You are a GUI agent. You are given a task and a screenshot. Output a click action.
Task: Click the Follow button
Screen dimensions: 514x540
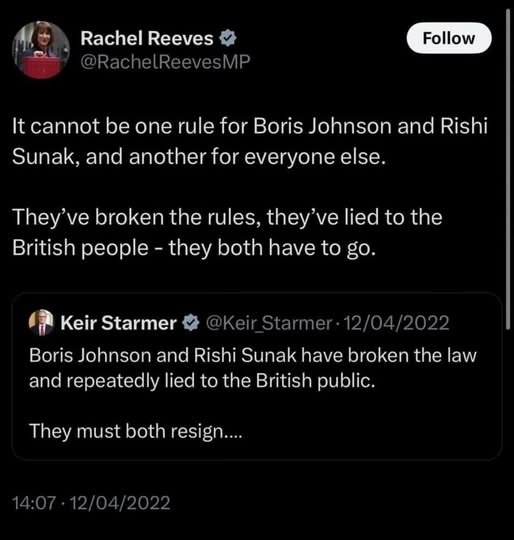449,38
